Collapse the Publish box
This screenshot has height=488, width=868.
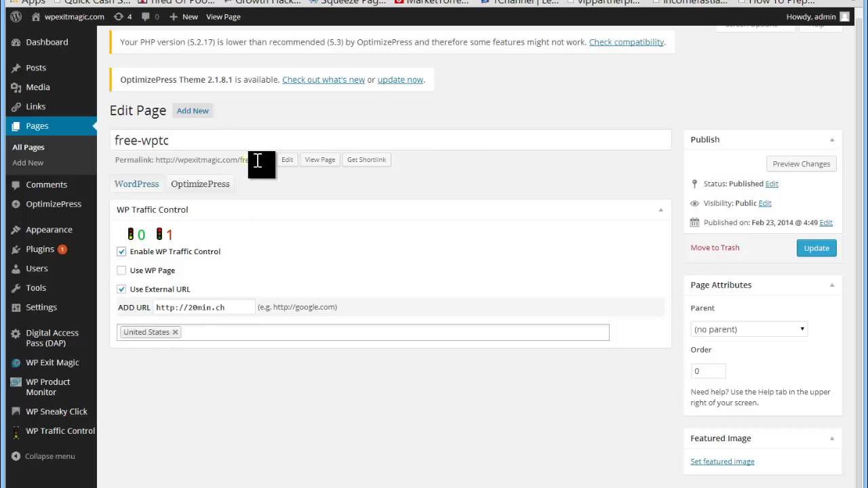832,140
